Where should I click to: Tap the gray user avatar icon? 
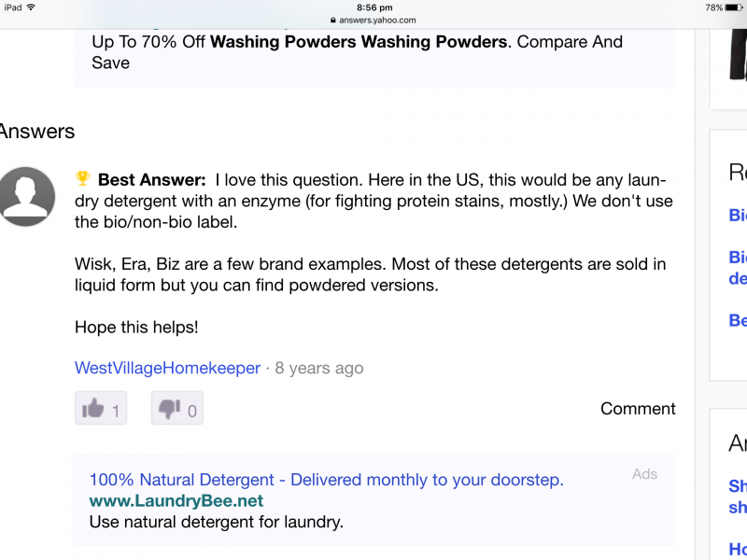(27, 196)
